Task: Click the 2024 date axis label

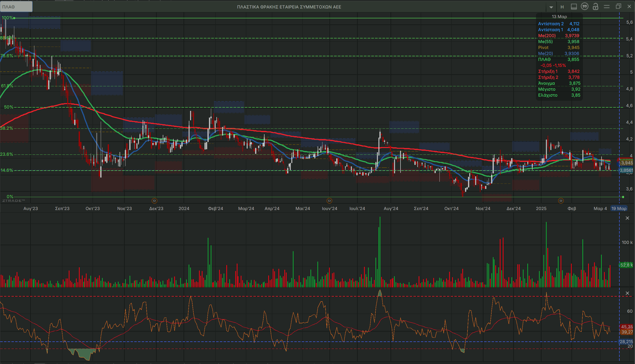Action: pyautogui.click(x=184, y=209)
